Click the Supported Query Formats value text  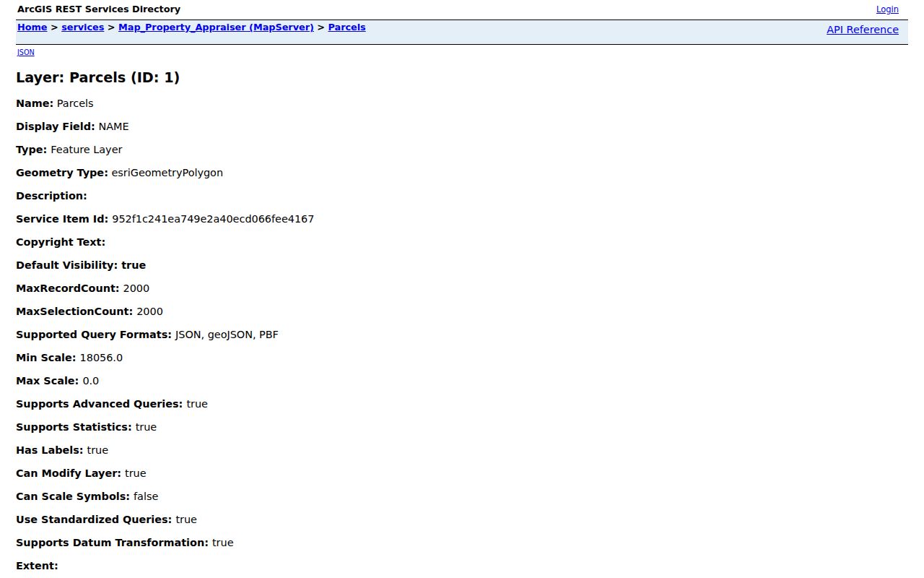tap(227, 335)
